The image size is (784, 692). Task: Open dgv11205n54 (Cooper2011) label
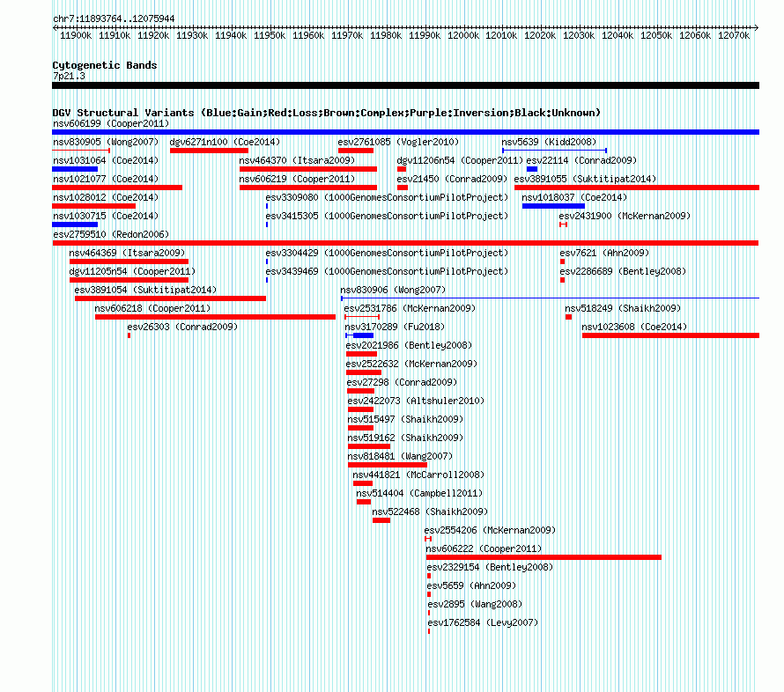[132, 271]
